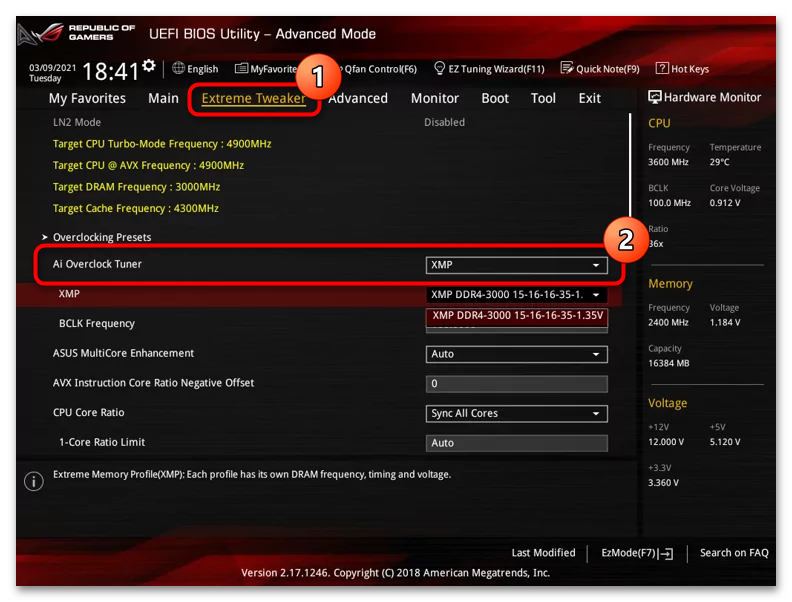
Task: Open the CPU Core Ratio dropdown
Action: pos(516,414)
